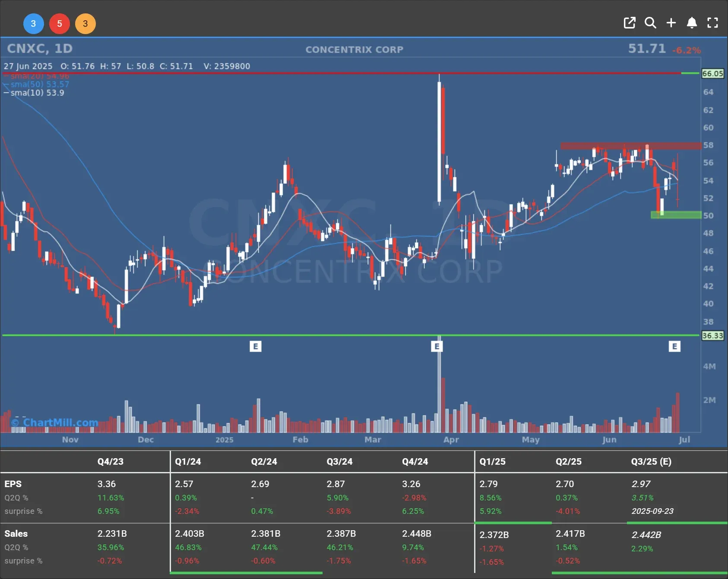Viewport: 728px width, 579px height.
Task: Click the Q3/24 EPS value 2.87
Action: 336,484
